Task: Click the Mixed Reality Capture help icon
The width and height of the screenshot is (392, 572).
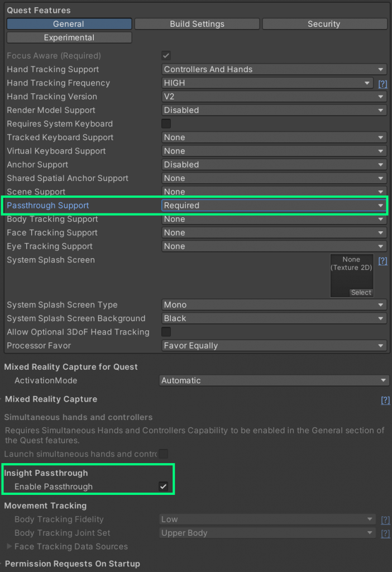Action: pos(385,400)
